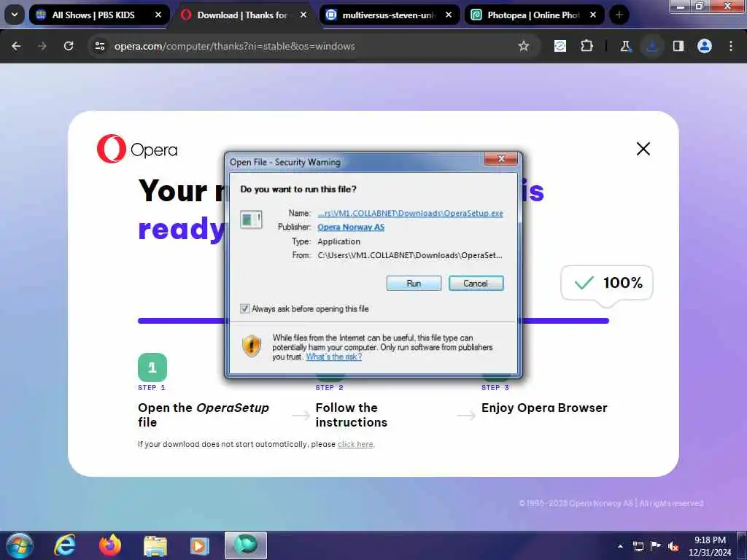
Task: Open the Chrome Labs flask icon
Action: 625,46
